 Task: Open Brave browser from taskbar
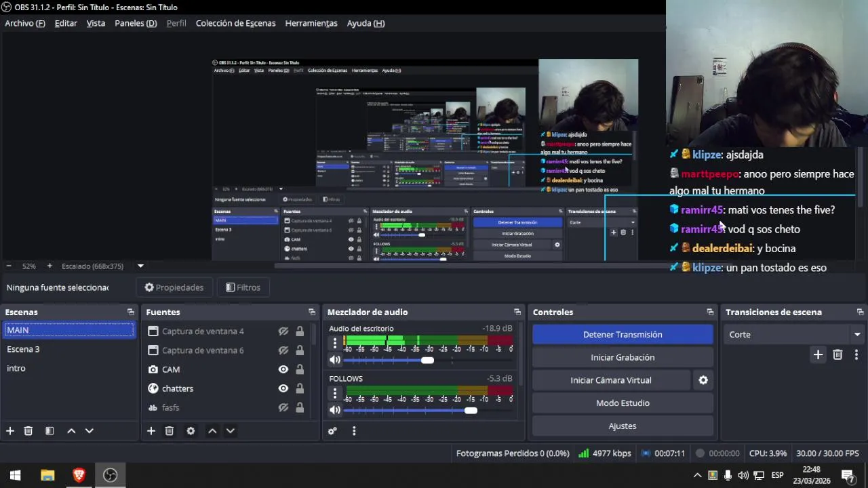point(79,475)
